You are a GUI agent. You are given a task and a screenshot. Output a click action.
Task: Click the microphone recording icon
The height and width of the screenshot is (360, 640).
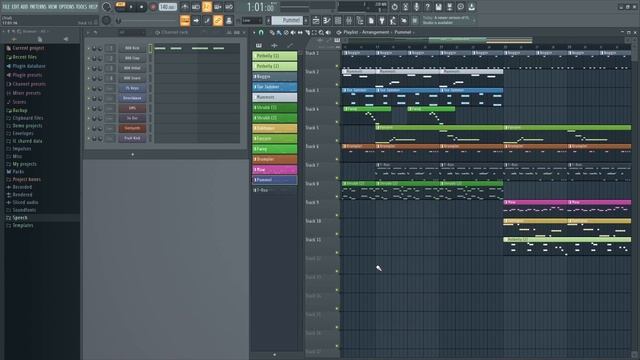click(x=416, y=7)
